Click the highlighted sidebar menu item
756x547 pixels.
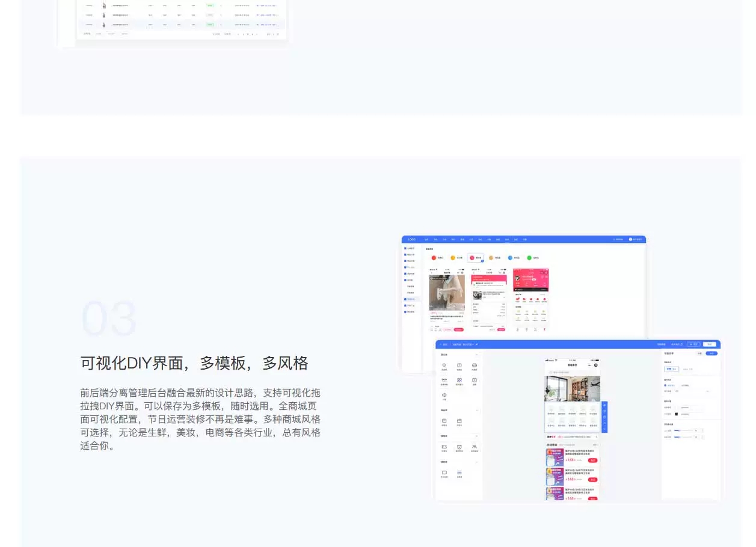(410, 299)
